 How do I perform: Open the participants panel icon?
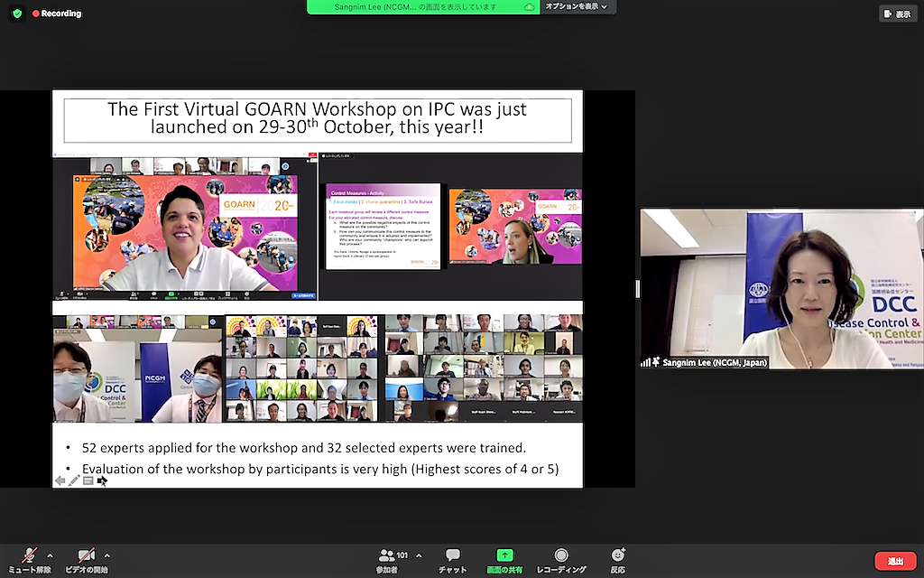click(388, 555)
